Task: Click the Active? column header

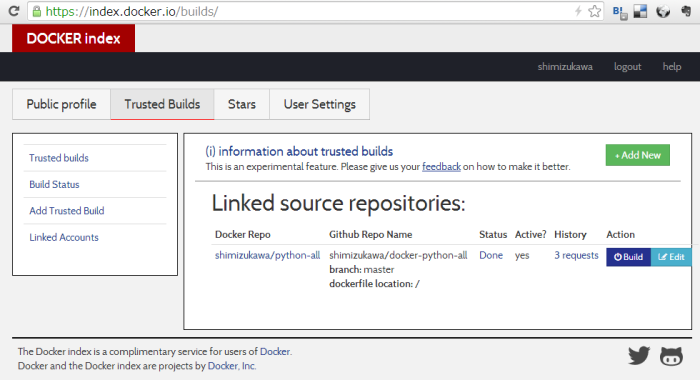Action: (x=530, y=234)
